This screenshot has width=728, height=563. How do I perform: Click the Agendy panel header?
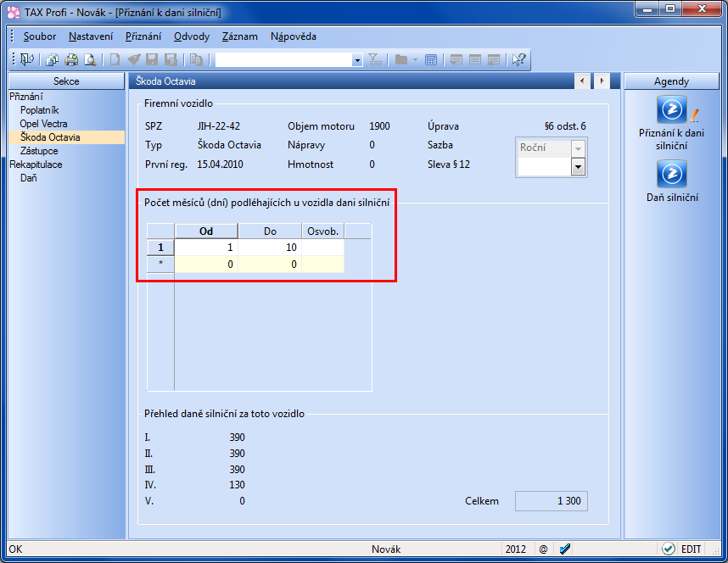(671, 81)
